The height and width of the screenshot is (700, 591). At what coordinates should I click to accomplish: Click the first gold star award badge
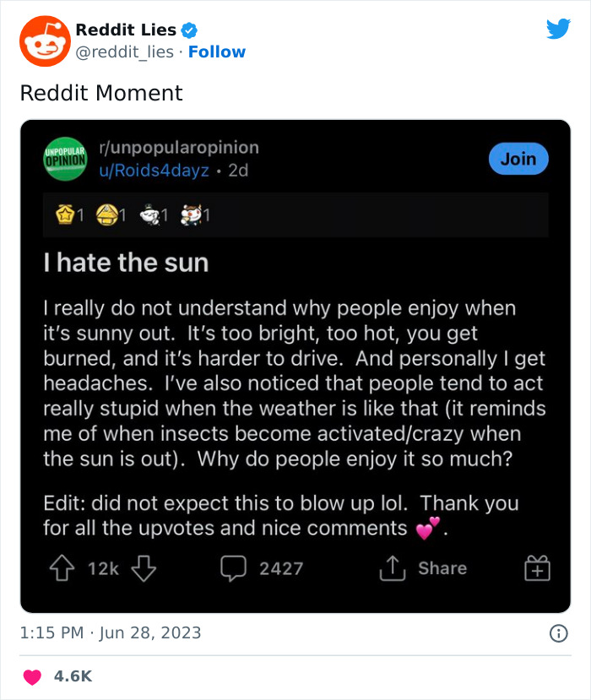pyautogui.click(x=65, y=214)
